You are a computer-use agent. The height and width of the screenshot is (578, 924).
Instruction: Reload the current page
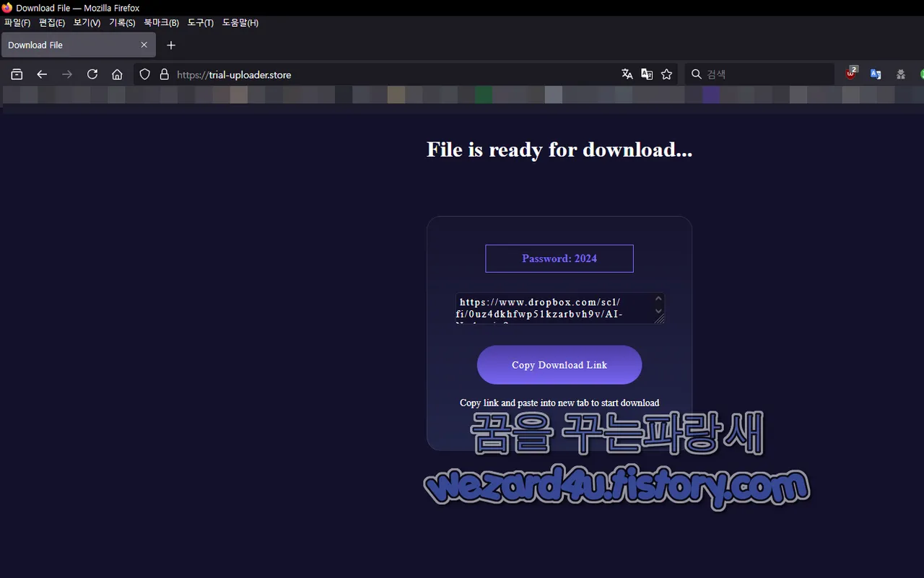92,74
